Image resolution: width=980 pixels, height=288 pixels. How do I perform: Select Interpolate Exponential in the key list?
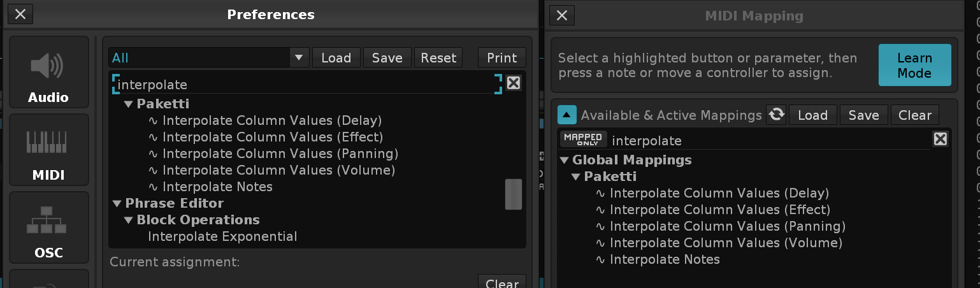tap(222, 236)
